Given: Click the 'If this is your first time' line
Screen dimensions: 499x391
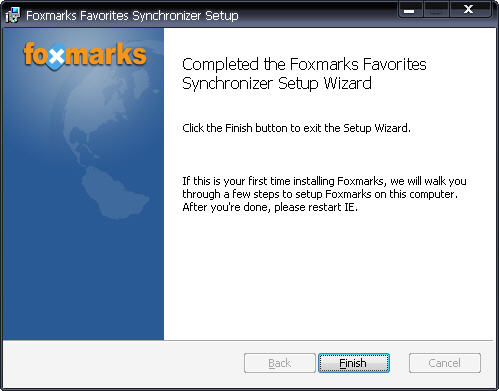Looking at the screenshot, I should click(324, 181).
